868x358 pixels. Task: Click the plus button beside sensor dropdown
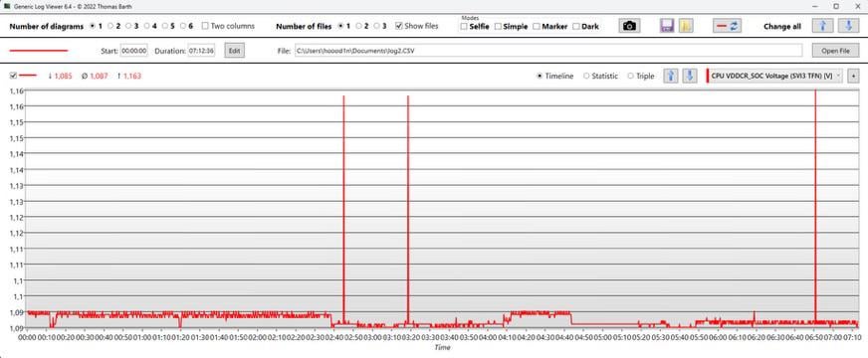click(x=853, y=76)
